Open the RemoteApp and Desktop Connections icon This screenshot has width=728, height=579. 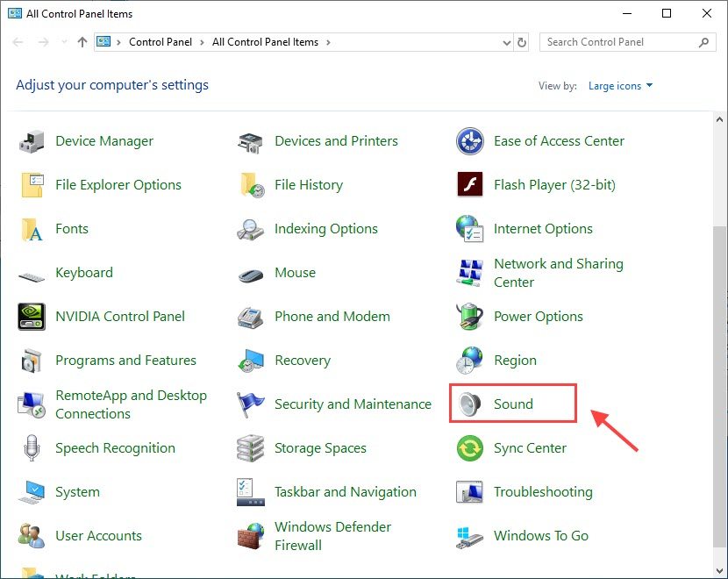click(x=31, y=405)
